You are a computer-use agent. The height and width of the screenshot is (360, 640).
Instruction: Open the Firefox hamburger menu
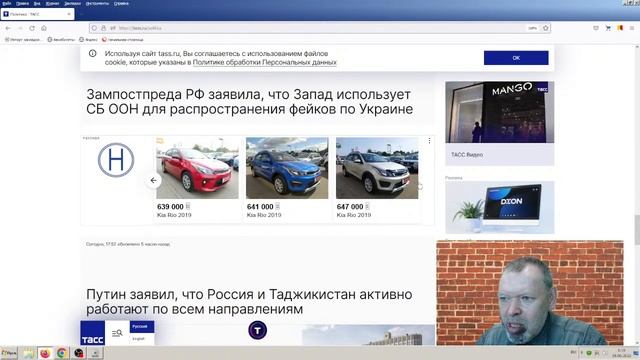[632, 28]
